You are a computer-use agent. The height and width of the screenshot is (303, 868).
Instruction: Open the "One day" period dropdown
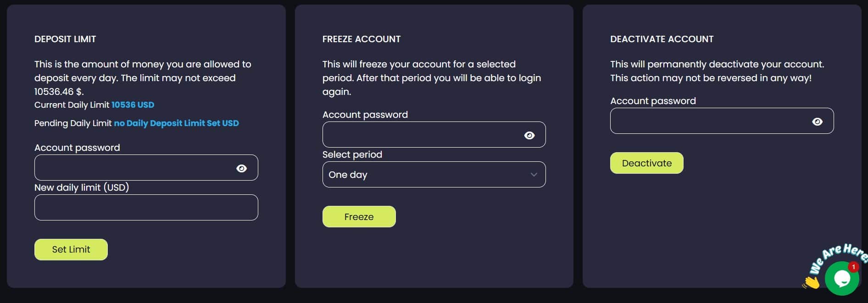tap(427, 175)
